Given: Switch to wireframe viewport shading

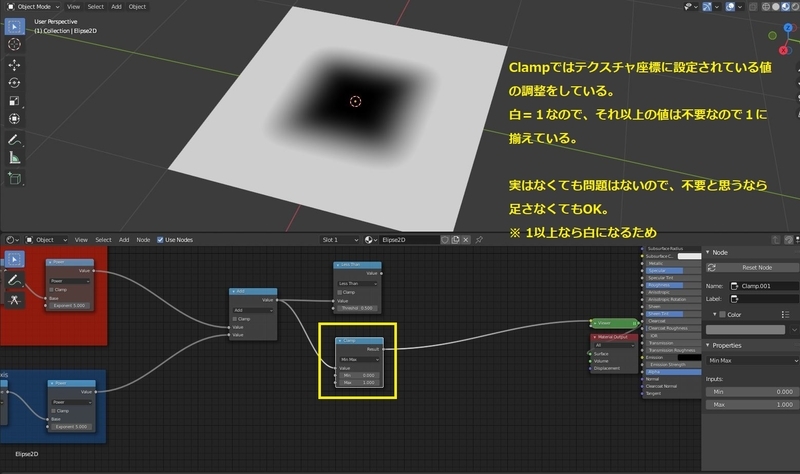Looking at the screenshot, I should click(766, 7).
